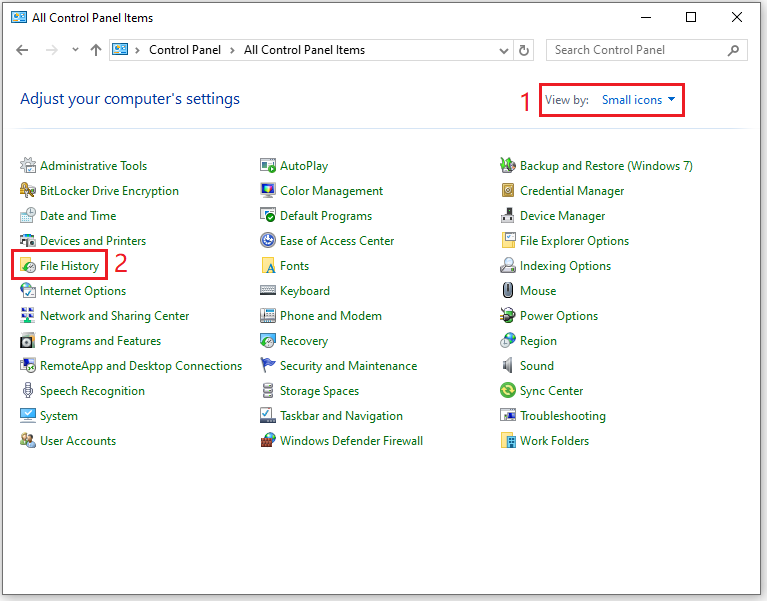Open Indexing Options link
767x601 pixels.
565,266
